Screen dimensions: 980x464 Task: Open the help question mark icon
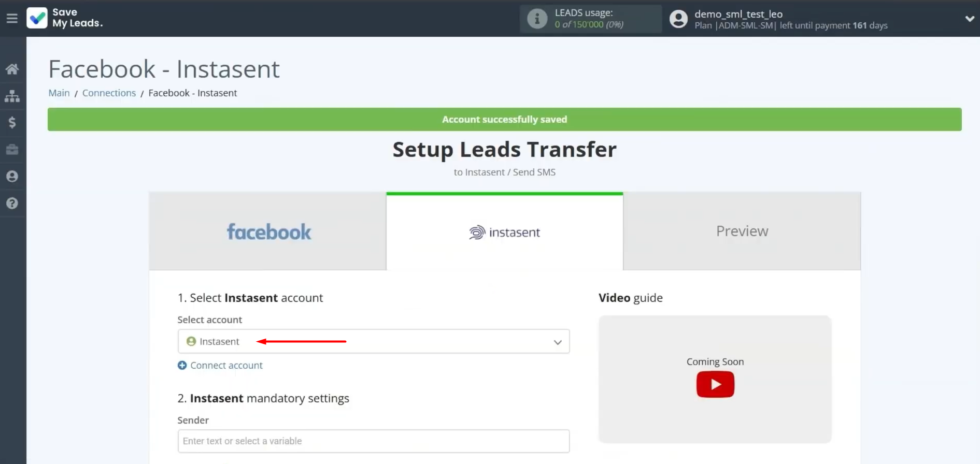(12, 204)
